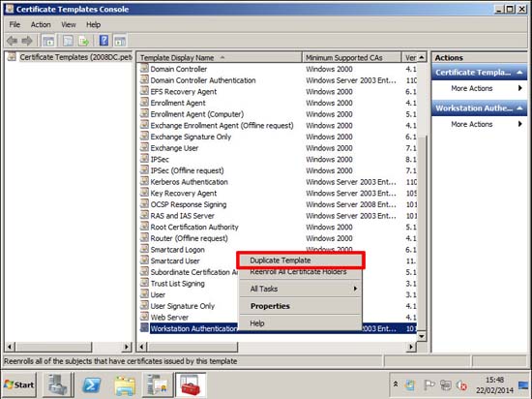
Task: Choose Properties from the context menu
Action: point(301,306)
